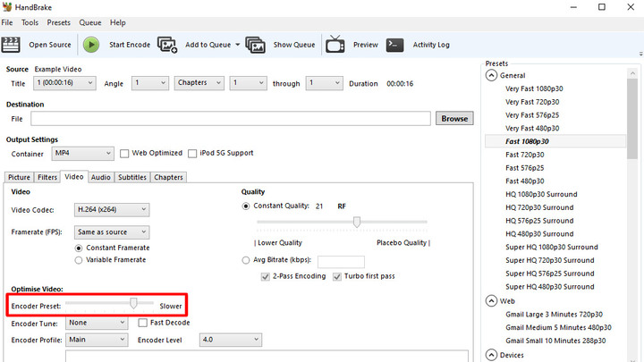The width and height of the screenshot is (644, 362).
Task: Select the Constant Framerate radio button
Action: (79, 248)
